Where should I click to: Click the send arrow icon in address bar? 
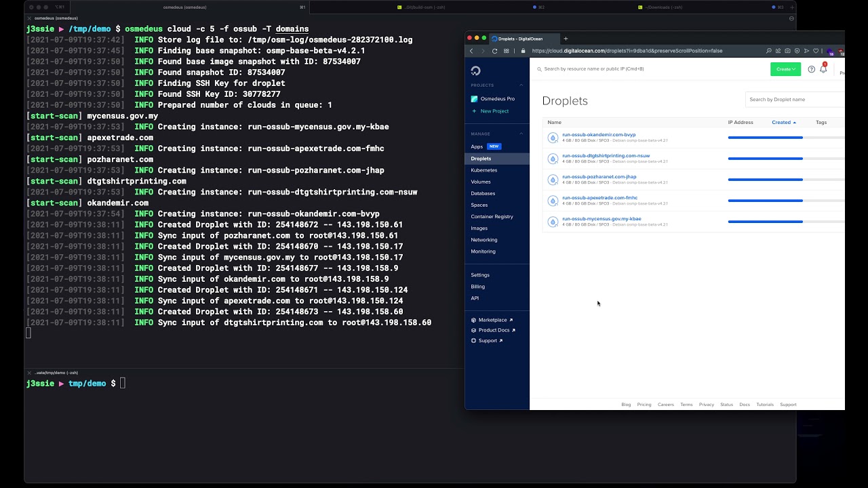pos(806,51)
